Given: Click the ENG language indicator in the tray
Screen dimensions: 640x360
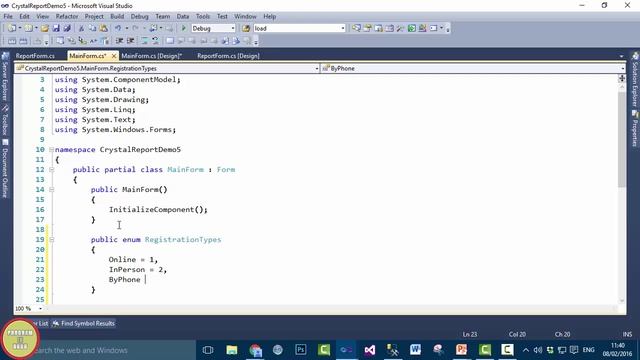Looking at the screenshot, I should pyautogui.click(x=588, y=350).
